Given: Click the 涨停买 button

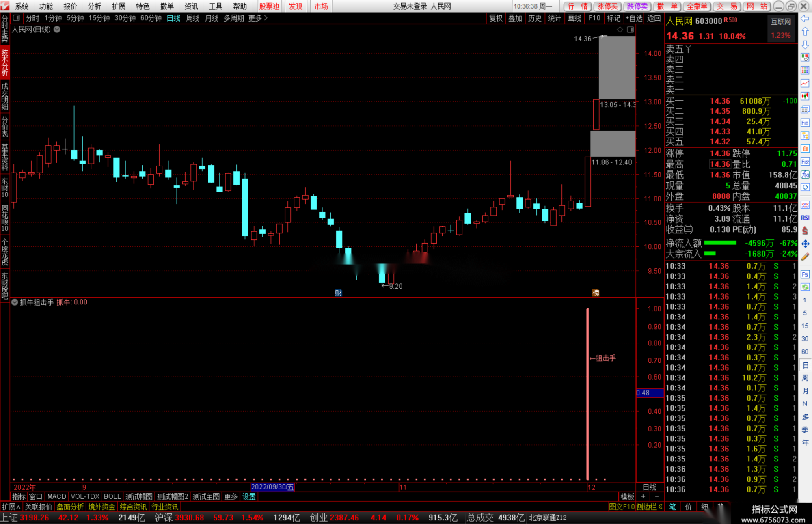Looking at the screenshot, I should [x=607, y=6].
